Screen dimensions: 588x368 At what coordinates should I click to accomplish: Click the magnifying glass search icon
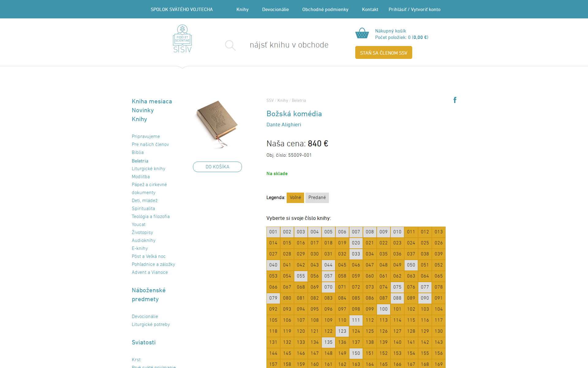(x=230, y=45)
